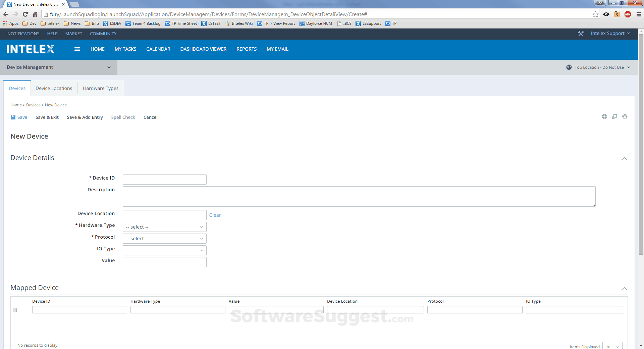Click Save & Exit
644x349 pixels.
click(47, 117)
